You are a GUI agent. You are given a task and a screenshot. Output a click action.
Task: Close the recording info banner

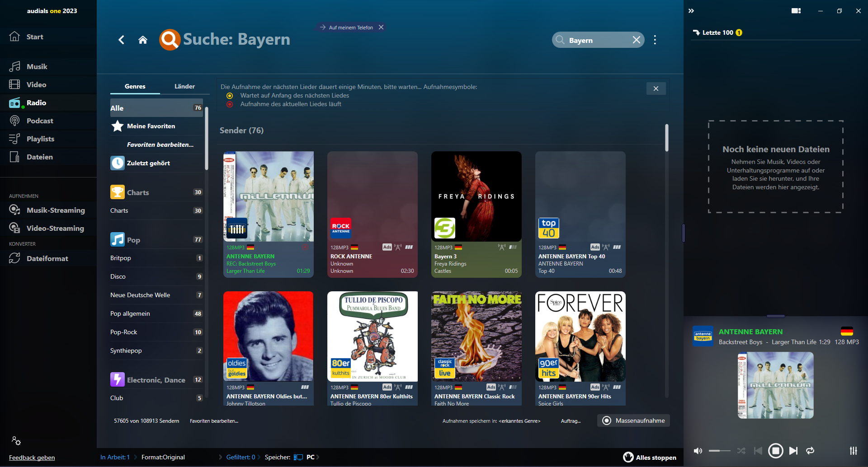(656, 89)
